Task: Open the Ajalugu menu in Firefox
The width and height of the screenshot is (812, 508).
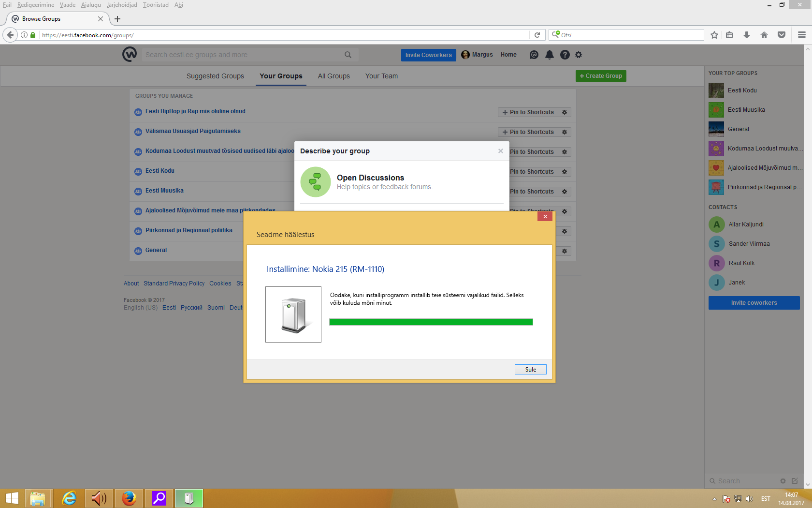Action: point(91,5)
